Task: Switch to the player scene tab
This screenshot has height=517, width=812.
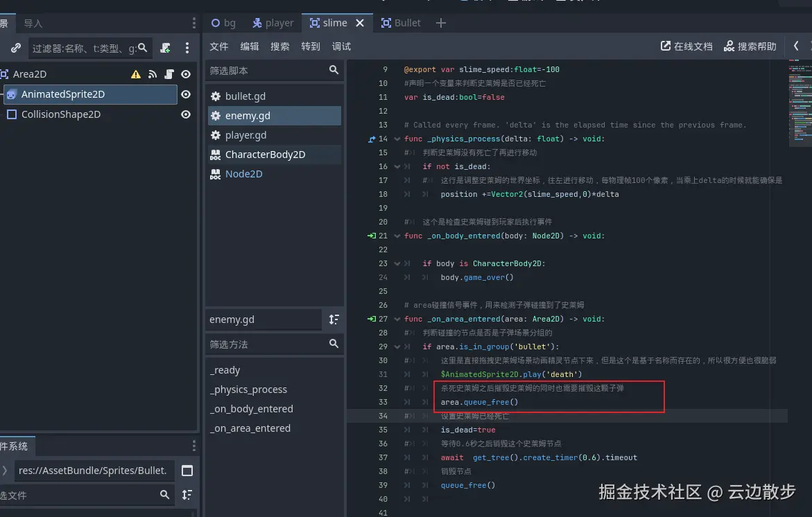Action: [273, 23]
